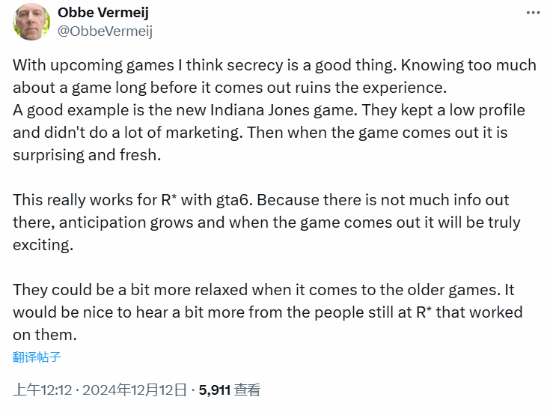Screen dimensions: 550x412
Task: Click the line ending 'surprising and fresh.'
Action: click(x=87, y=155)
